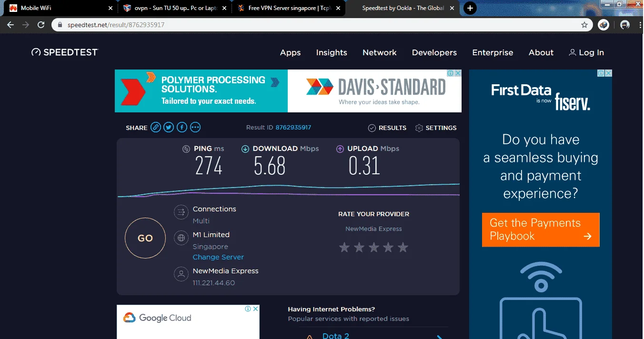Rate provider with fourth star
The image size is (644, 339).
[x=389, y=247]
